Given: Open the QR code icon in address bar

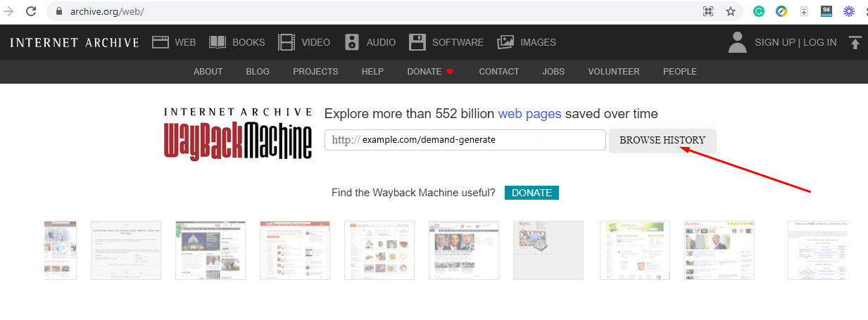Looking at the screenshot, I should pyautogui.click(x=708, y=11).
